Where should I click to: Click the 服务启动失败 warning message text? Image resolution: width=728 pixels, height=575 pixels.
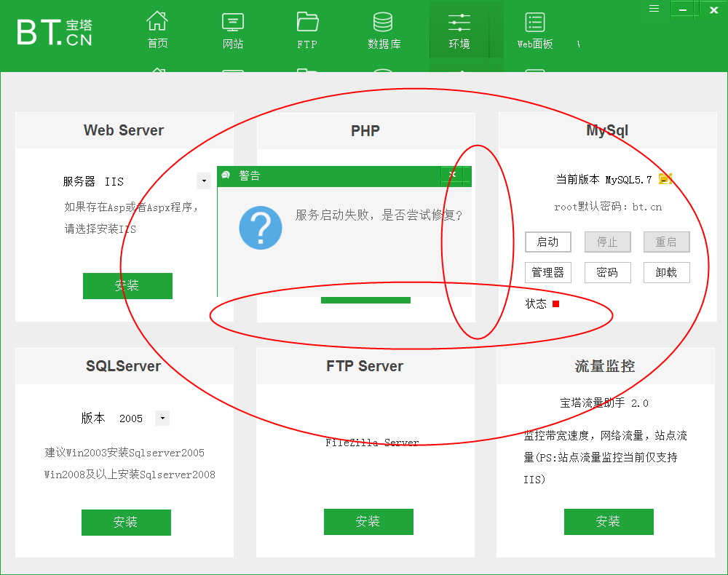379,215
